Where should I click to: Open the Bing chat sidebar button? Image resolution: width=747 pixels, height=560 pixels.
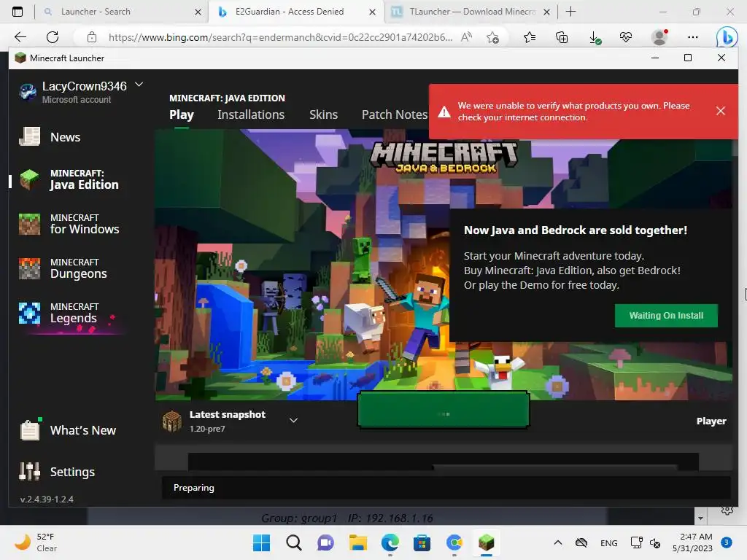727,37
